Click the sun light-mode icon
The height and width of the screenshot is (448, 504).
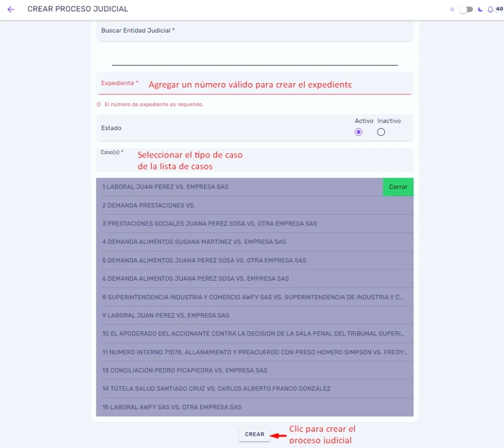point(452,9)
